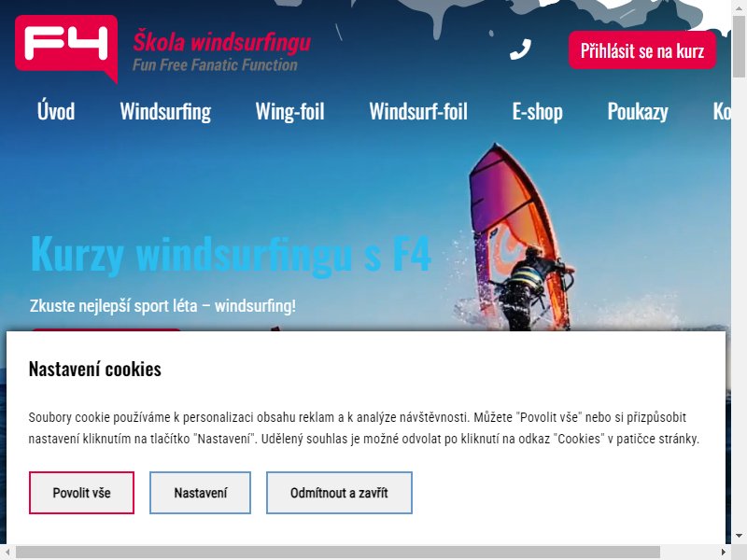
Task: Click the horizontal scrollbar thumb
Action: (338, 553)
